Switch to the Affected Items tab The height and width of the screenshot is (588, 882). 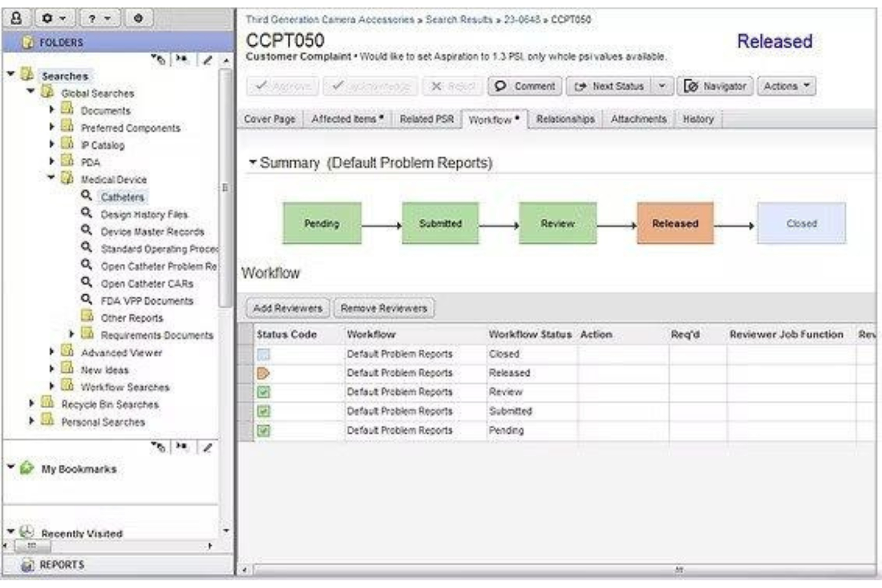click(x=347, y=119)
